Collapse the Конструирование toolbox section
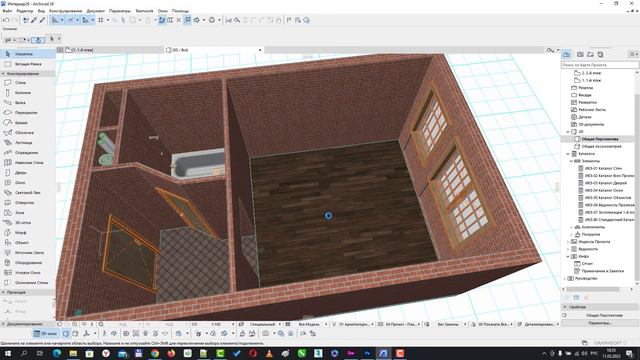 click(3, 74)
